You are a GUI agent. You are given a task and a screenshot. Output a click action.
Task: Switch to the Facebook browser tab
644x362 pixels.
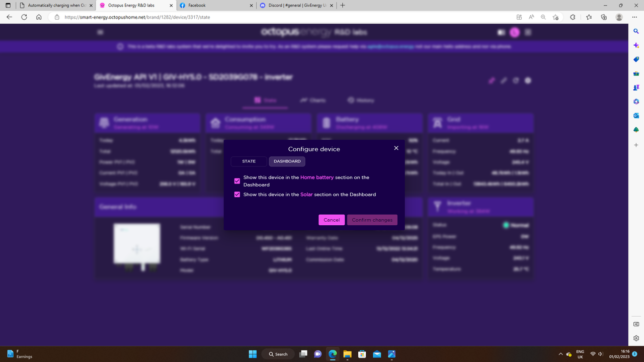216,5
